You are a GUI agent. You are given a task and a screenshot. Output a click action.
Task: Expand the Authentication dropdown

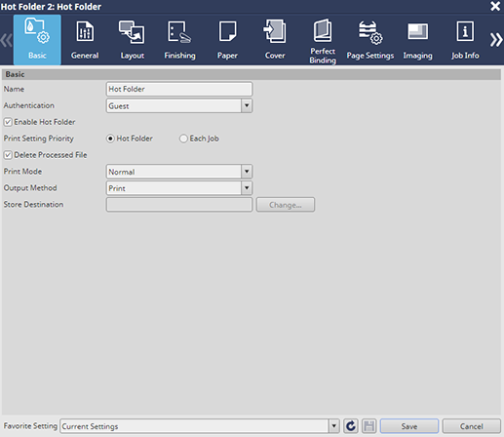point(247,105)
